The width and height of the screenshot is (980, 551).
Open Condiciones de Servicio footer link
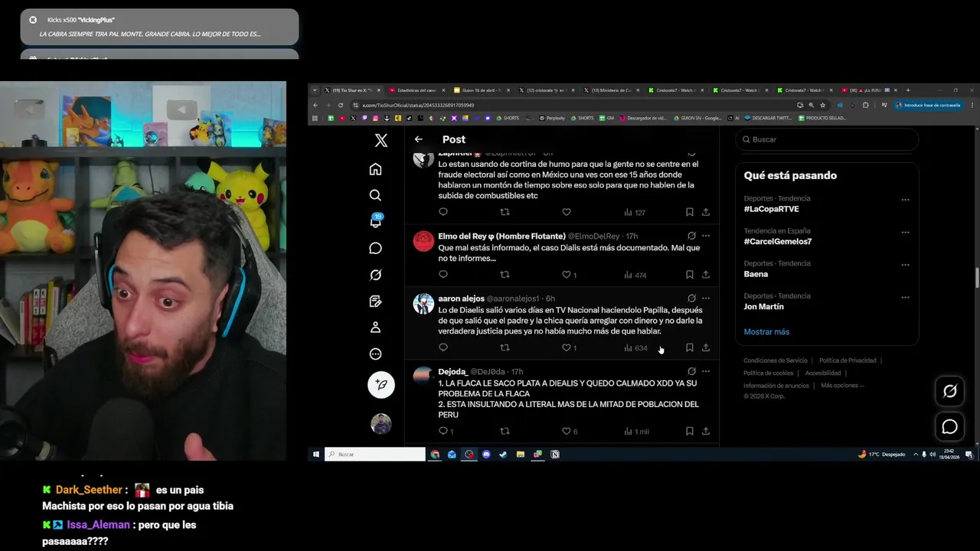coord(776,360)
